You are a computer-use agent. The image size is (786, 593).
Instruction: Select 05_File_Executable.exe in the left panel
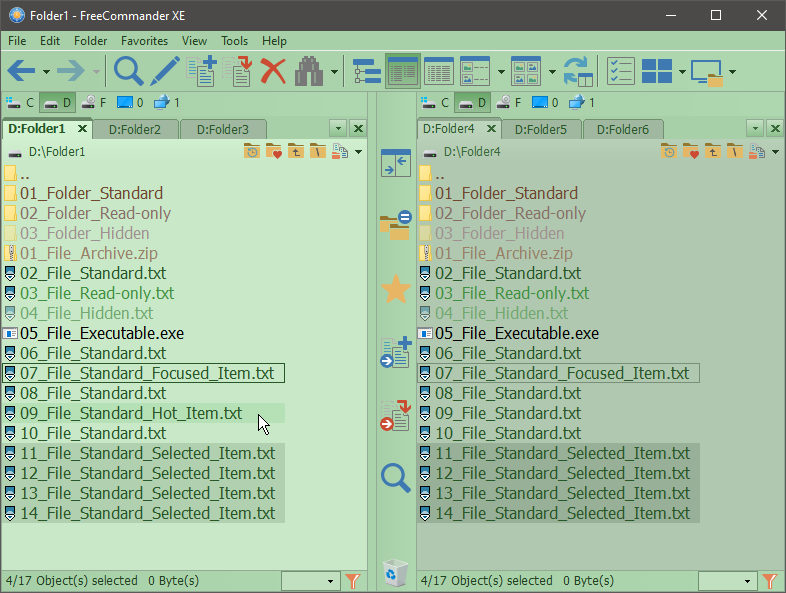point(101,333)
